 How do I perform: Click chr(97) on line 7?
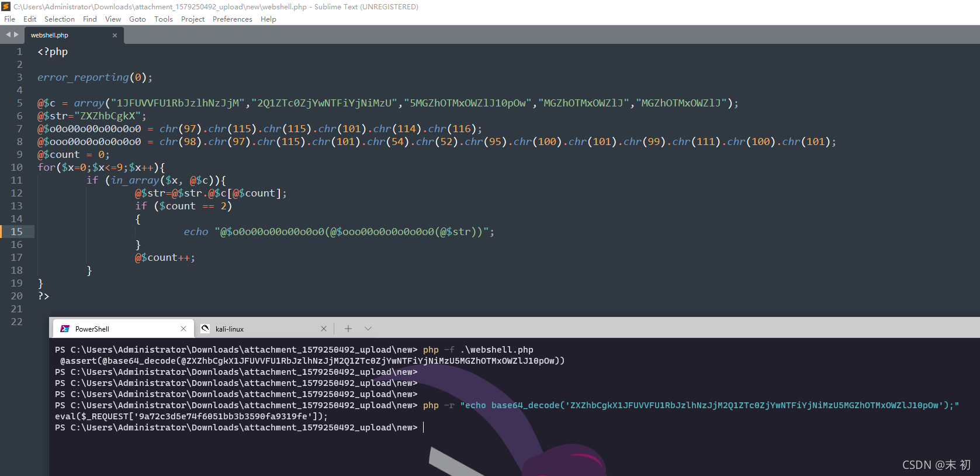pos(181,129)
